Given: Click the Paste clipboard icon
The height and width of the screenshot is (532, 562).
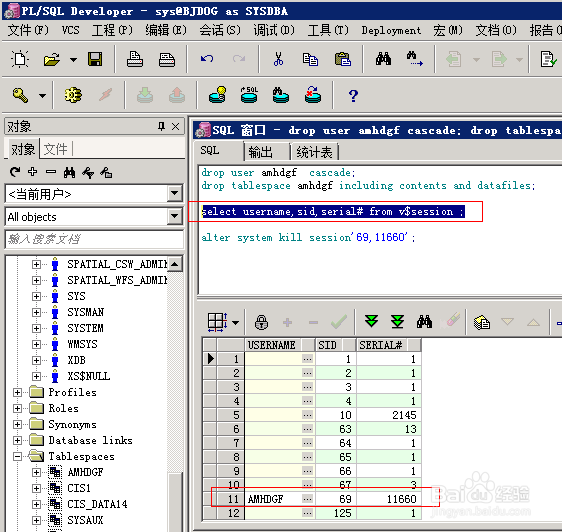Looking at the screenshot, I should click(x=343, y=59).
